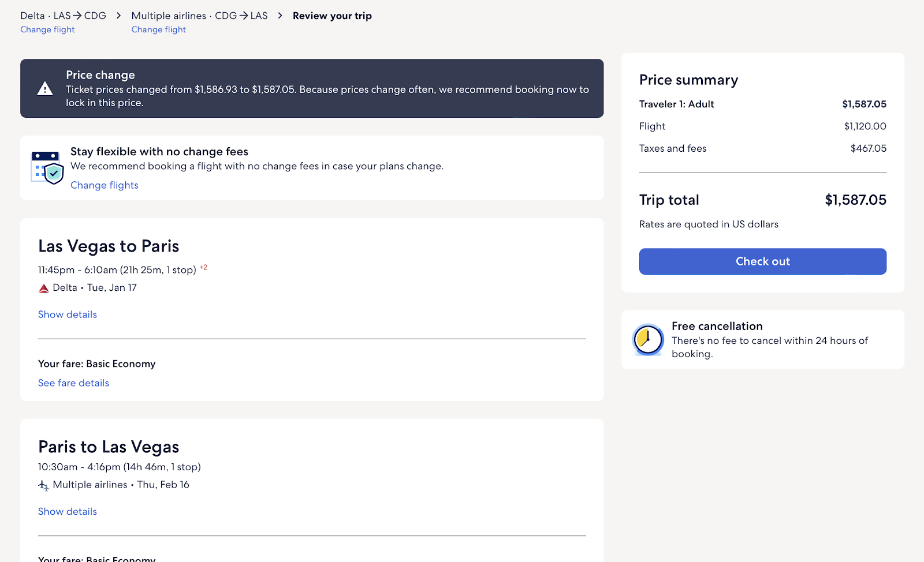Show details for Las Vegas to Paris

coord(67,314)
